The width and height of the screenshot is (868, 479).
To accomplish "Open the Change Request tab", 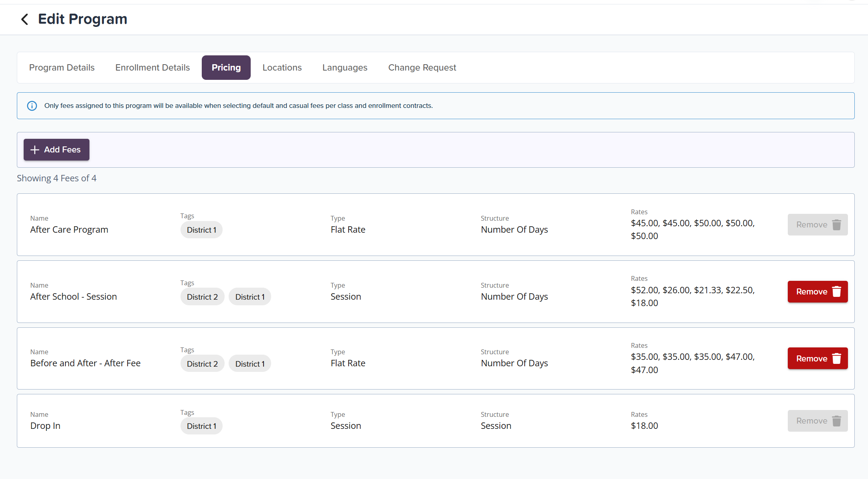I will (x=422, y=67).
